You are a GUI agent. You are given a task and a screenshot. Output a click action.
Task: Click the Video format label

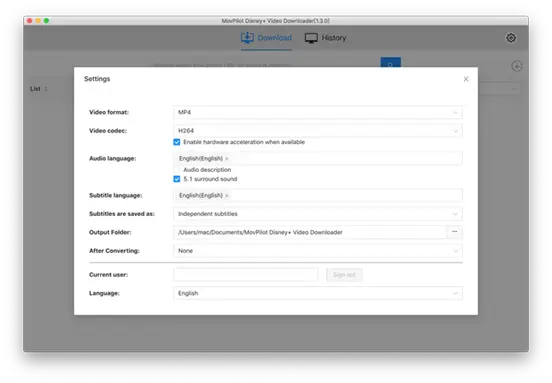pyautogui.click(x=109, y=112)
